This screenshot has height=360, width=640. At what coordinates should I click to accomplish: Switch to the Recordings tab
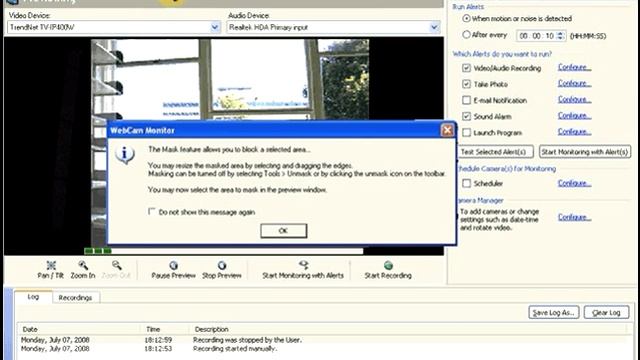click(76, 298)
